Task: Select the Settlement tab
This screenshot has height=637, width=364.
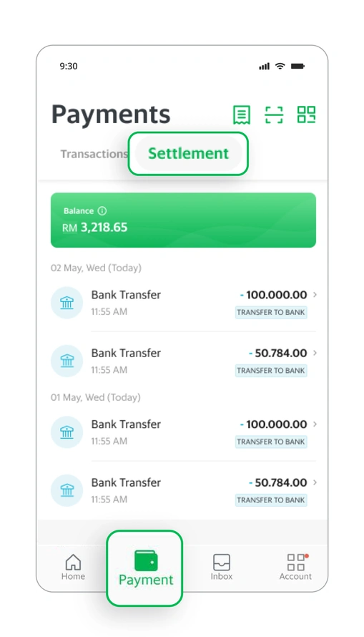Action: [x=188, y=154]
